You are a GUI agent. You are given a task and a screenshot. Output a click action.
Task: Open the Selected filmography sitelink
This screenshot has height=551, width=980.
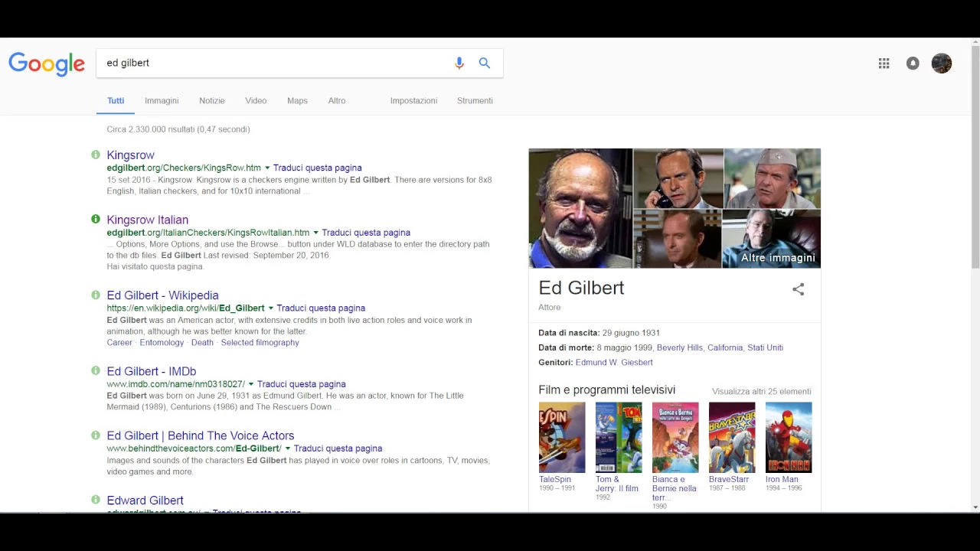(x=260, y=343)
